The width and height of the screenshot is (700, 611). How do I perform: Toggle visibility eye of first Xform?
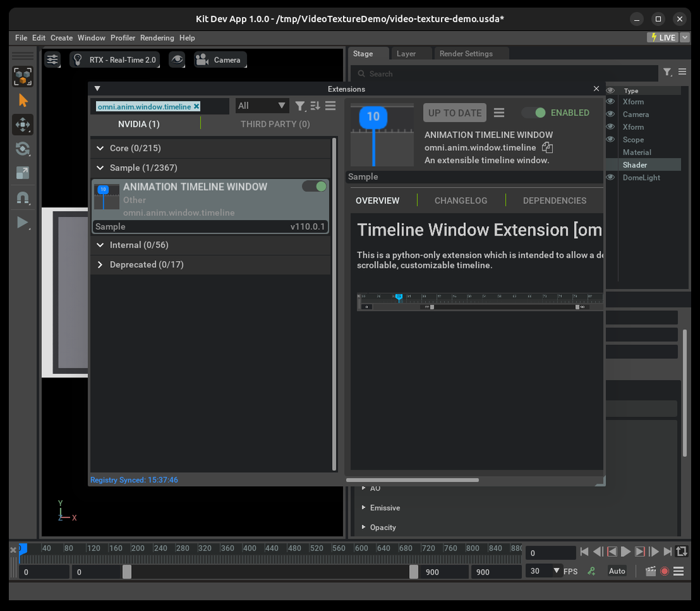click(610, 101)
